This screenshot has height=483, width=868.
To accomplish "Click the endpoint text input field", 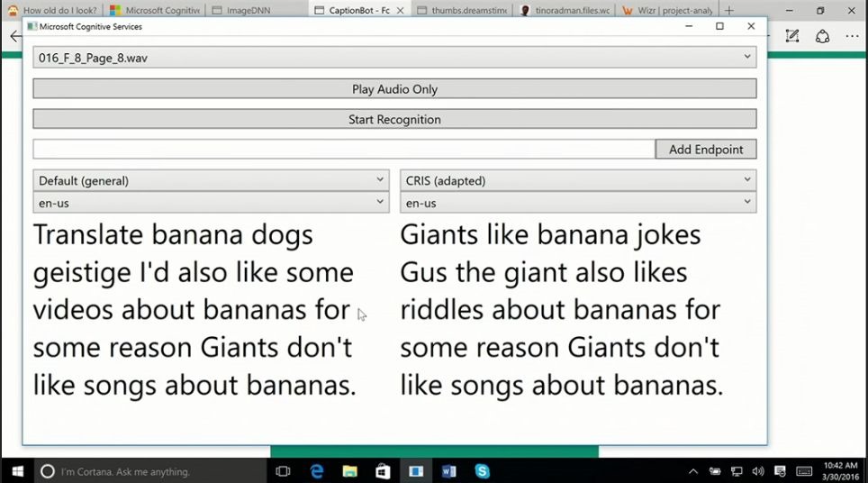I will coord(343,150).
